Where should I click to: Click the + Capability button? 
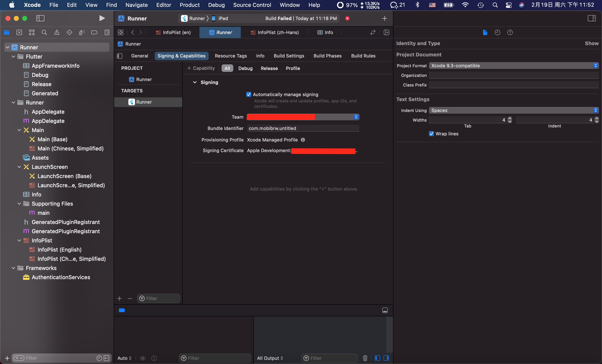[x=201, y=68]
